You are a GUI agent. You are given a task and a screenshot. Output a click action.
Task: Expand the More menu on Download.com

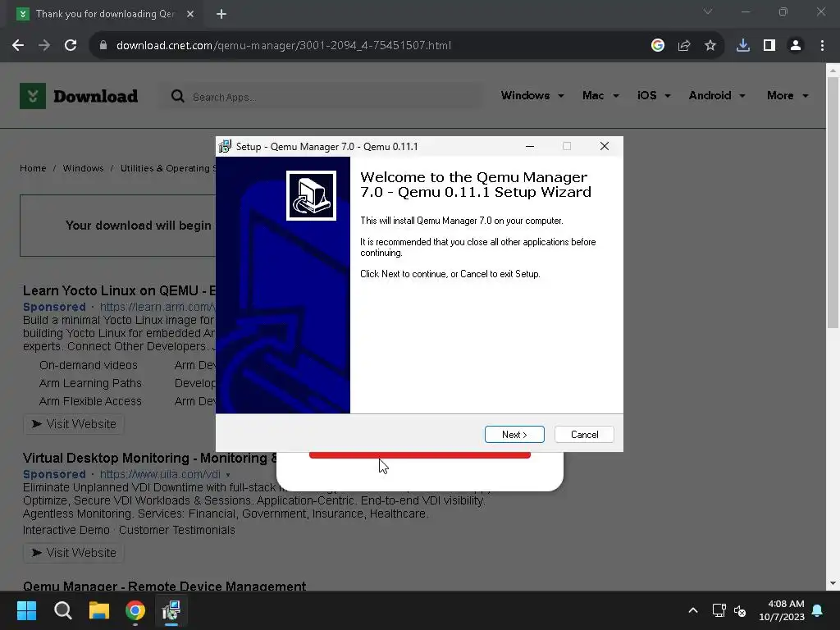click(x=787, y=95)
